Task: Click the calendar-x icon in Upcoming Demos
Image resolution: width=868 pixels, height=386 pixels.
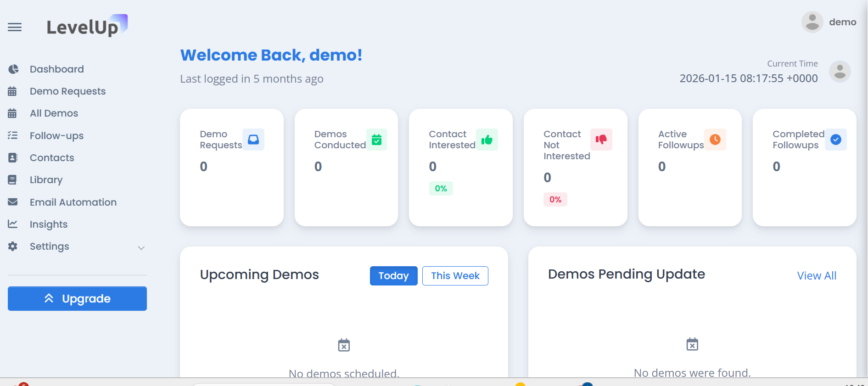Action: (x=344, y=345)
